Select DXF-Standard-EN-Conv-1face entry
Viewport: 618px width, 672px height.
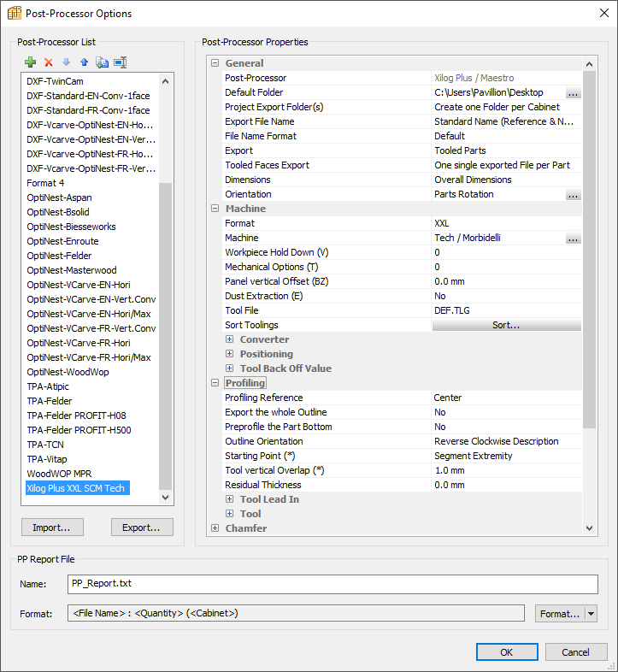tap(88, 96)
